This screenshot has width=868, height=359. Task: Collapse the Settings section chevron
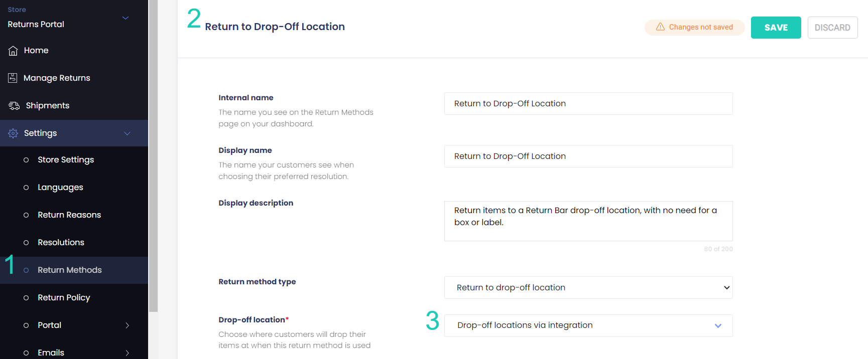click(x=128, y=133)
